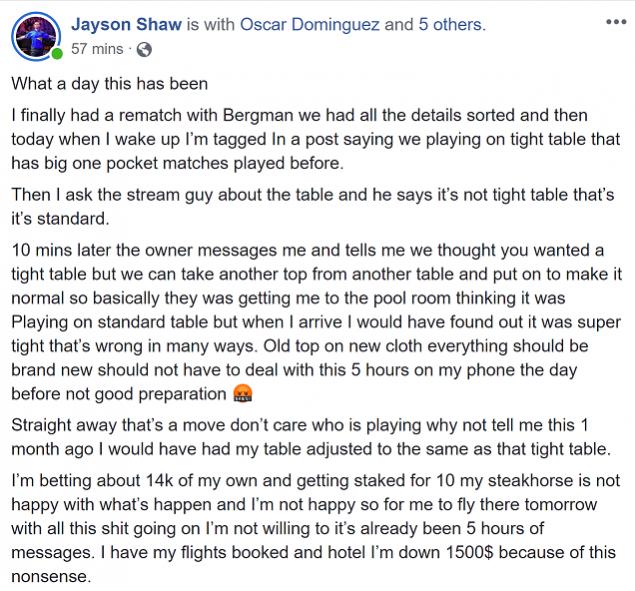Open Jayson Shaw's profile picture
Image resolution: width=635 pixels, height=591 pixels.
coord(34,32)
